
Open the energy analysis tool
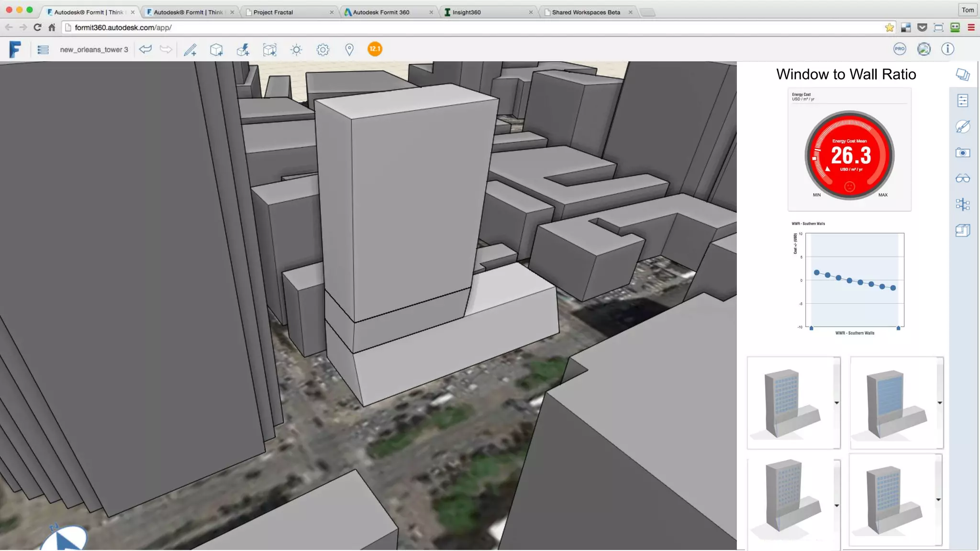[x=243, y=49]
